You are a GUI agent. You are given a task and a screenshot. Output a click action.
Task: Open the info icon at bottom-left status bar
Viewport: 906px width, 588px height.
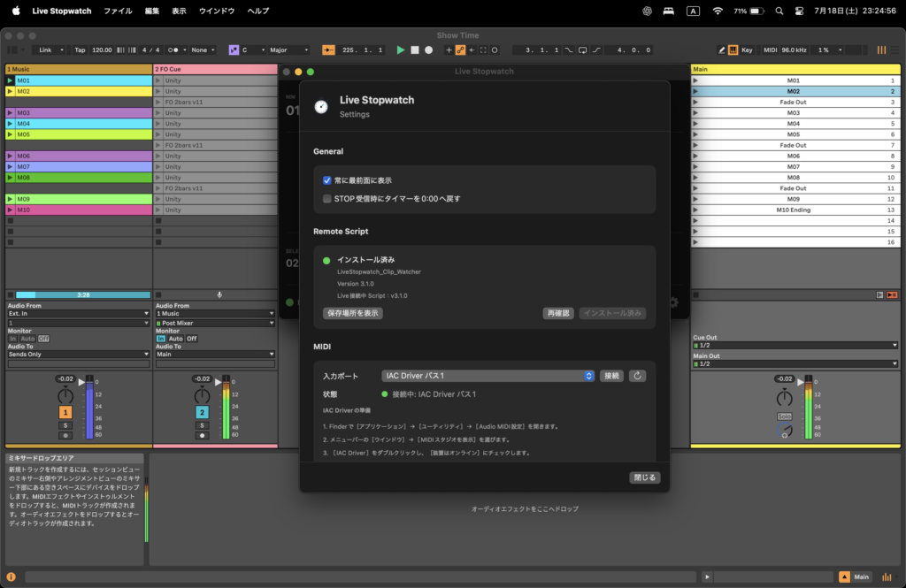[x=11, y=577]
